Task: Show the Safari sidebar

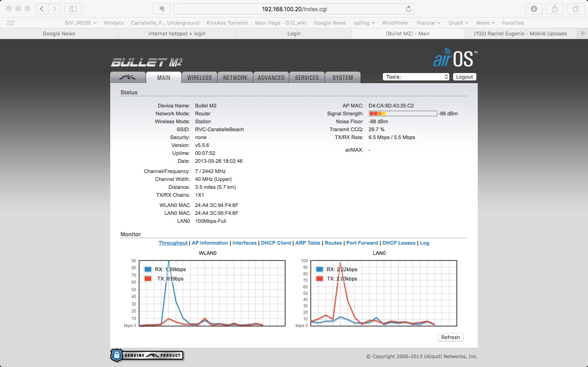Action: click(73, 9)
